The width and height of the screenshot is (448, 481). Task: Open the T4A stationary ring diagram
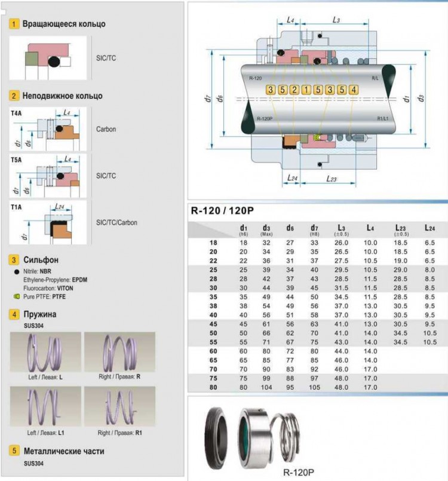coord(48,129)
